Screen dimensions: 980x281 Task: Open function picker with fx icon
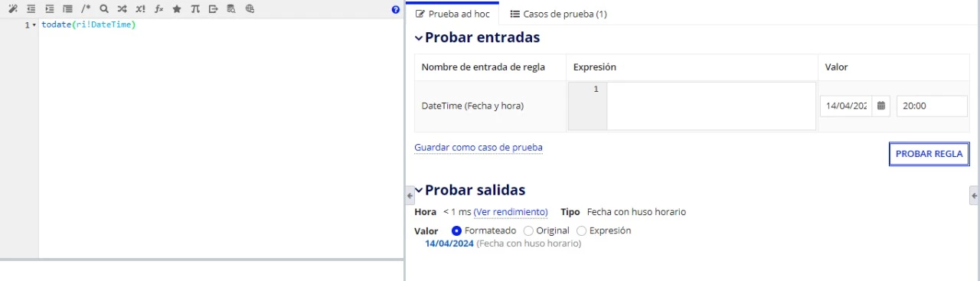point(158,9)
